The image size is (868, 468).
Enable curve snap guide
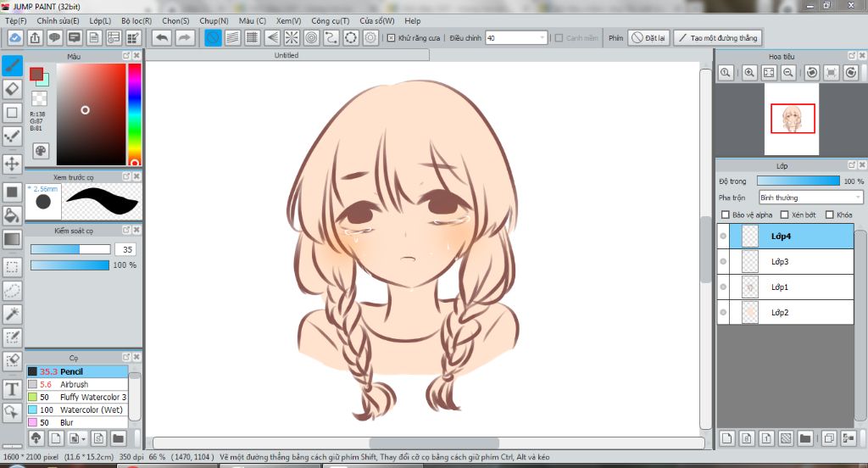(x=331, y=37)
